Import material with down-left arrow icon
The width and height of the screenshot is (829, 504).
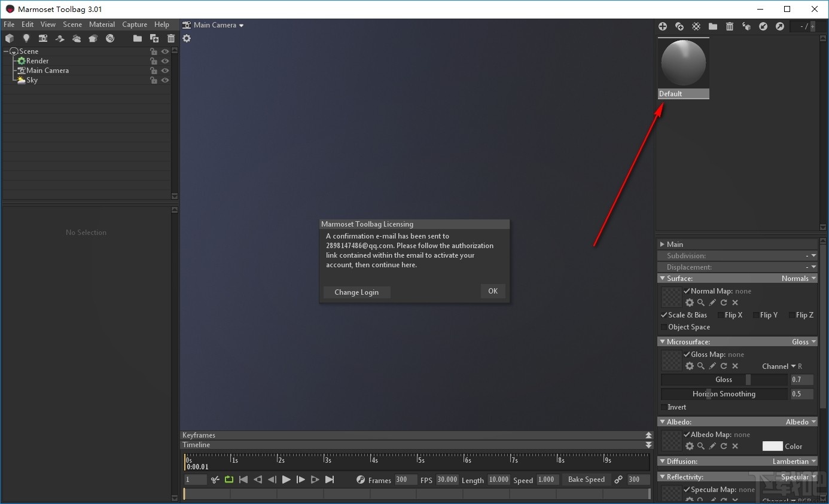(763, 26)
